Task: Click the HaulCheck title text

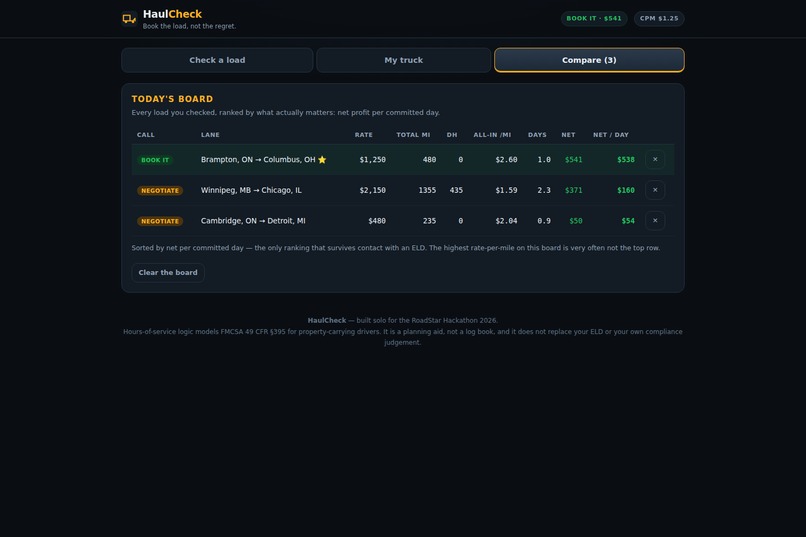Action: 172,14
